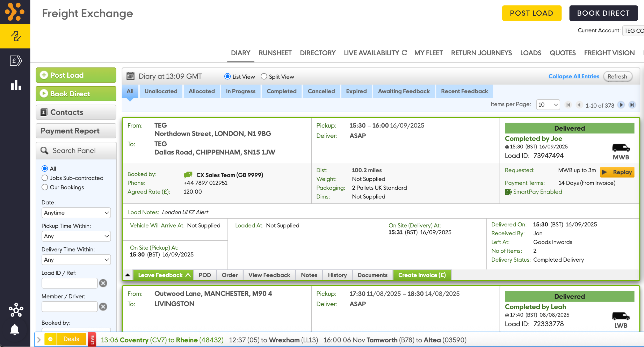Clear the Load ID / Ref field

pos(103,283)
